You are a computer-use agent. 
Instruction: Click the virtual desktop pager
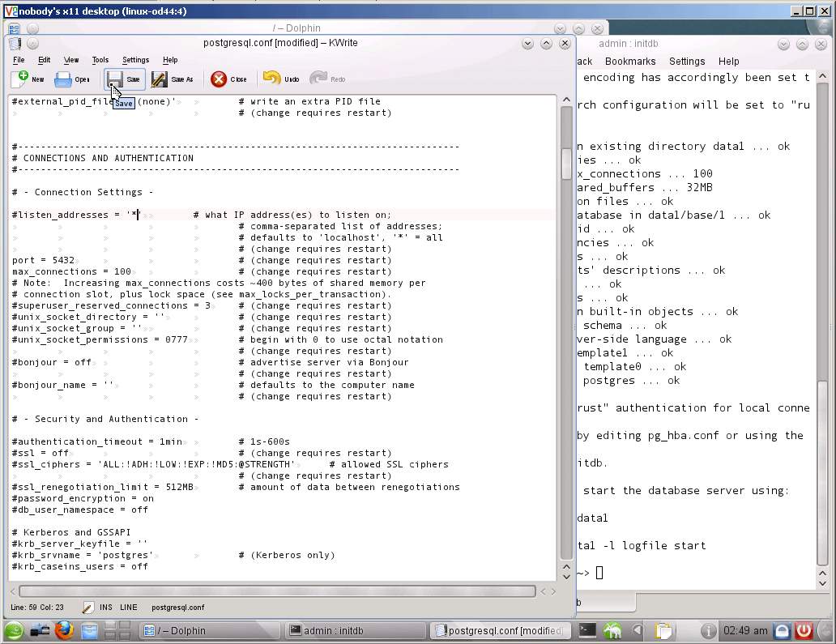point(117,631)
